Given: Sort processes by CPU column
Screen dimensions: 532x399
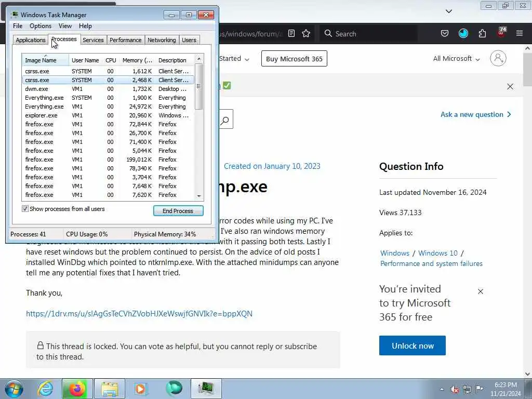Looking at the screenshot, I should click(111, 60).
